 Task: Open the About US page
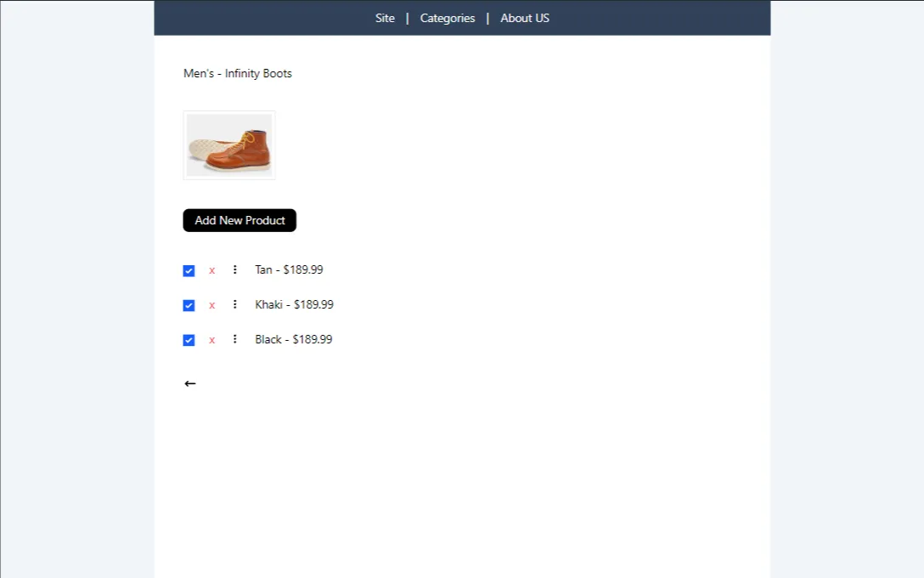(524, 18)
